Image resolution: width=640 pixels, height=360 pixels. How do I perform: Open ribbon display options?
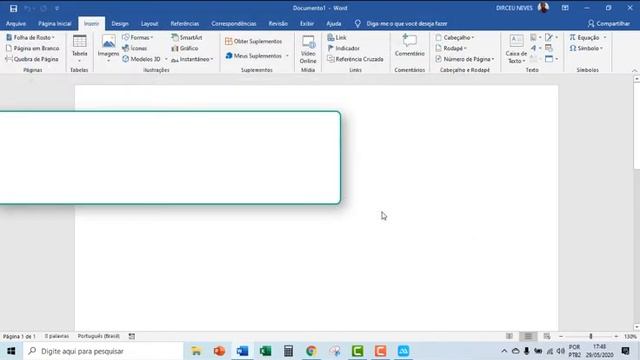point(565,8)
